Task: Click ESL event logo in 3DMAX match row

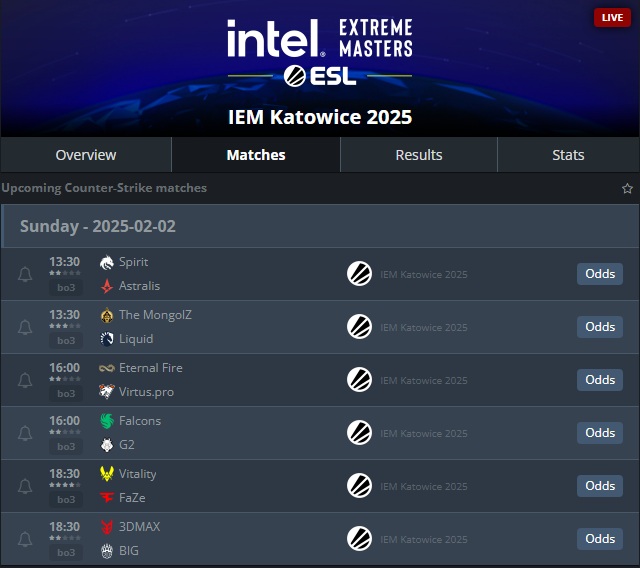Action: [x=359, y=539]
